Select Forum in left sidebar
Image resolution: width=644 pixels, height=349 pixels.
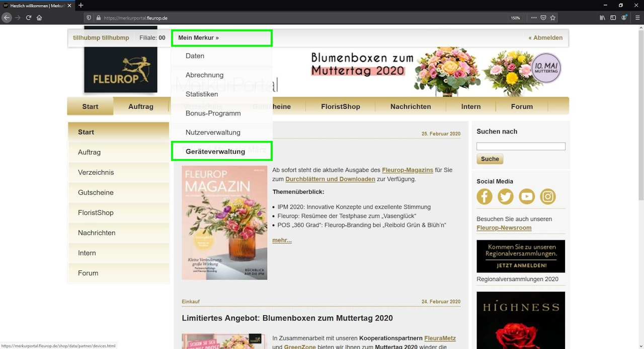119,273
